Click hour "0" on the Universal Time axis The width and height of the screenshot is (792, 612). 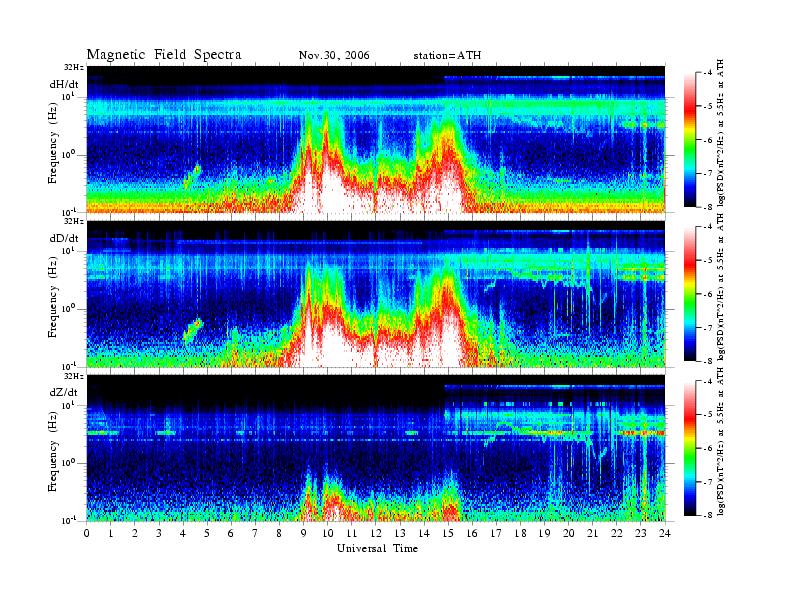(x=87, y=533)
